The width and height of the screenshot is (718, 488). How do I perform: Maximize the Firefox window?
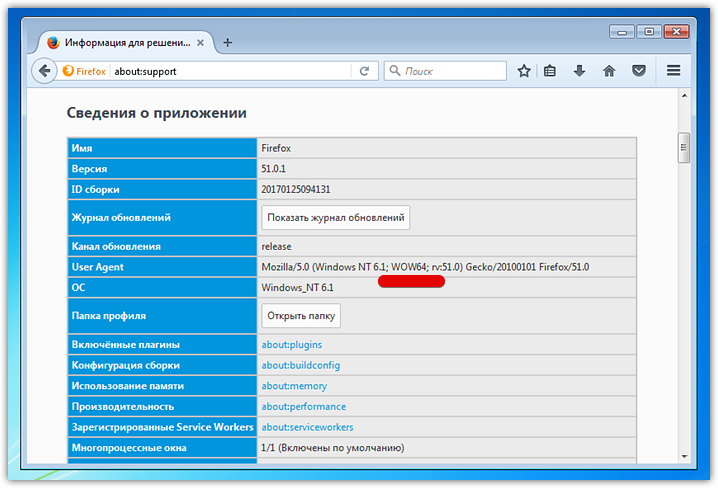point(649,32)
